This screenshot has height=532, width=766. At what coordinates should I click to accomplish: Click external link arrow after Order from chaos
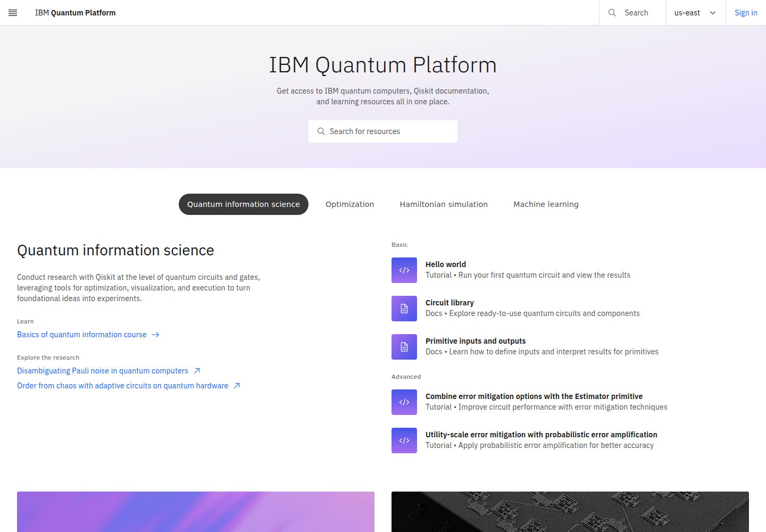pyautogui.click(x=237, y=386)
